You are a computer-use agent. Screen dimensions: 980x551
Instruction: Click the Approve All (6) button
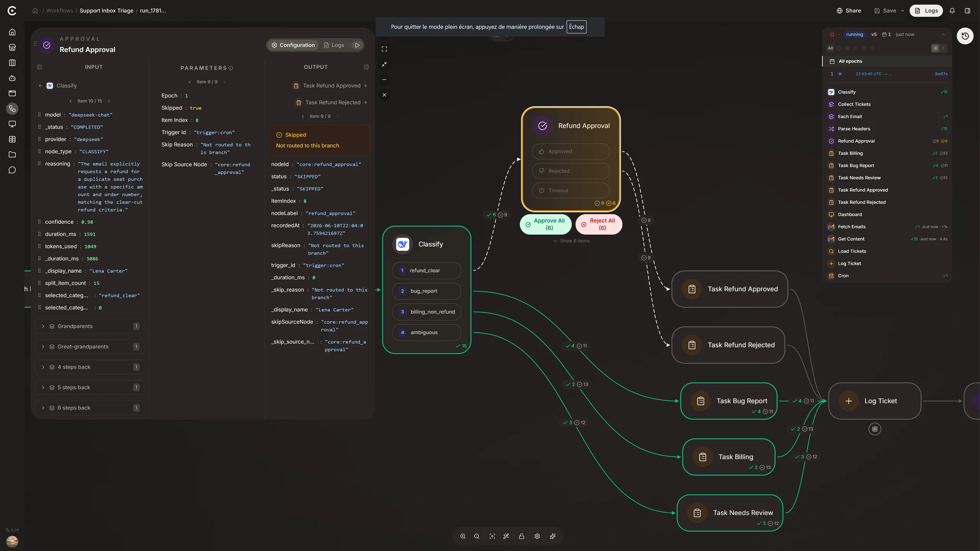[x=546, y=224]
